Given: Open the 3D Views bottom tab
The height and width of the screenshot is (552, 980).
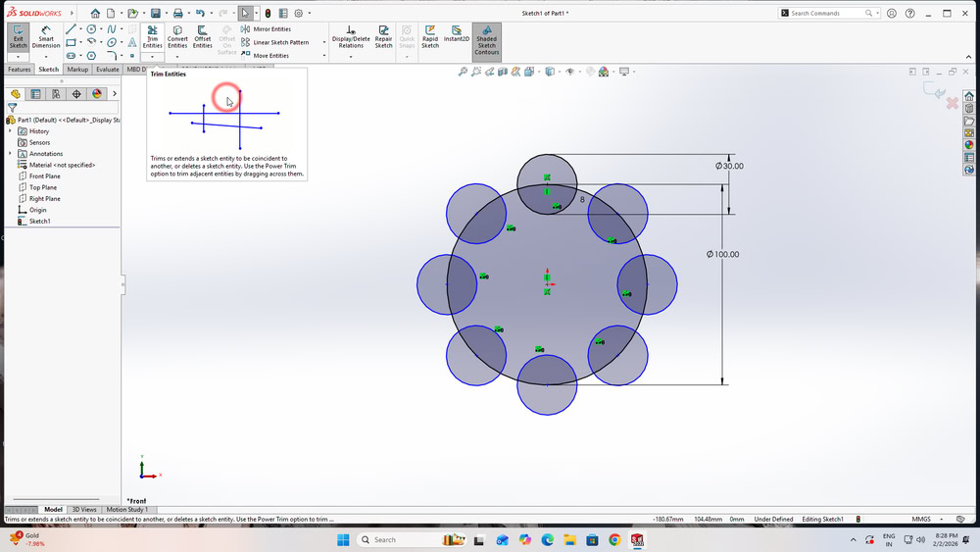Looking at the screenshot, I should pos(84,510).
